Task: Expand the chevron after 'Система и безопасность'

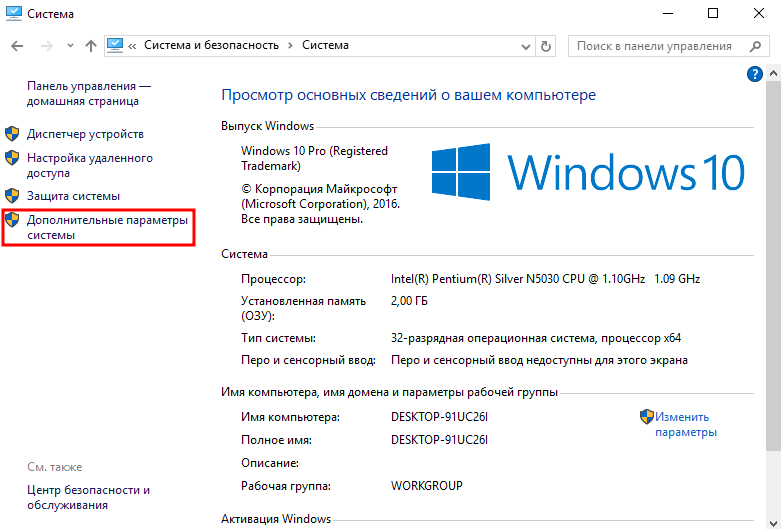Action: pyautogui.click(x=290, y=46)
